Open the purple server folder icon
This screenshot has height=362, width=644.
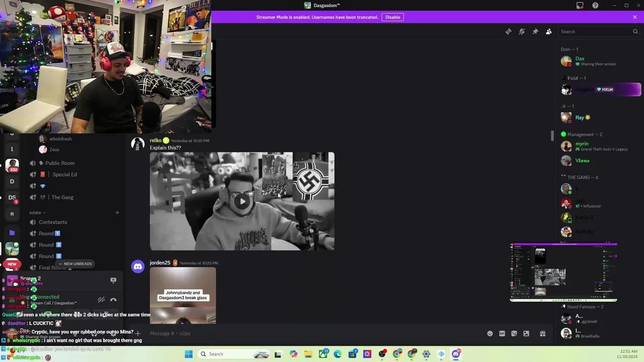(12, 233)
